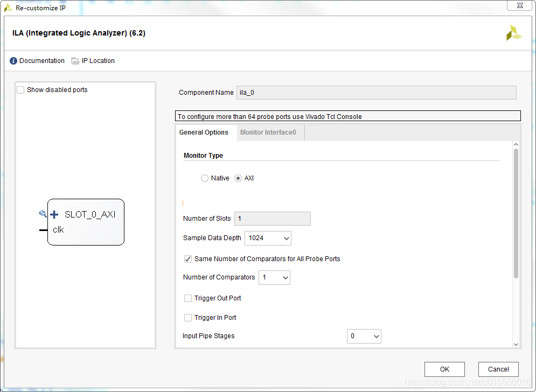Click the Number of Slots field
536x392 pixels.
click(x=273, y=219)
